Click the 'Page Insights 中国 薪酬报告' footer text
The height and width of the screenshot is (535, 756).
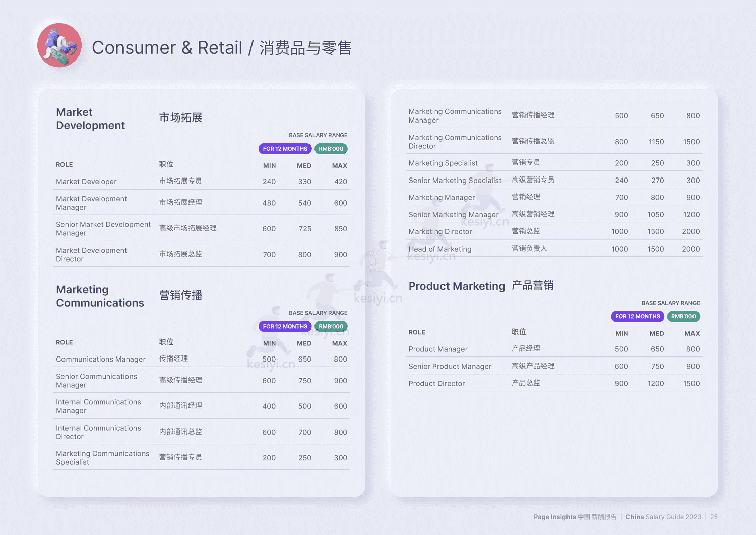coord(575,517)
